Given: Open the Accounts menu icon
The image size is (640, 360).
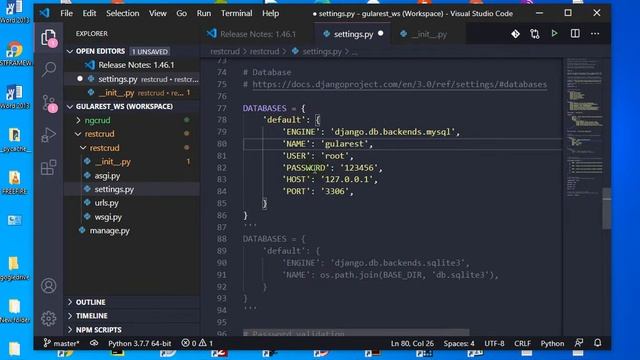Looking at the screenshot, I should point(49,286).
